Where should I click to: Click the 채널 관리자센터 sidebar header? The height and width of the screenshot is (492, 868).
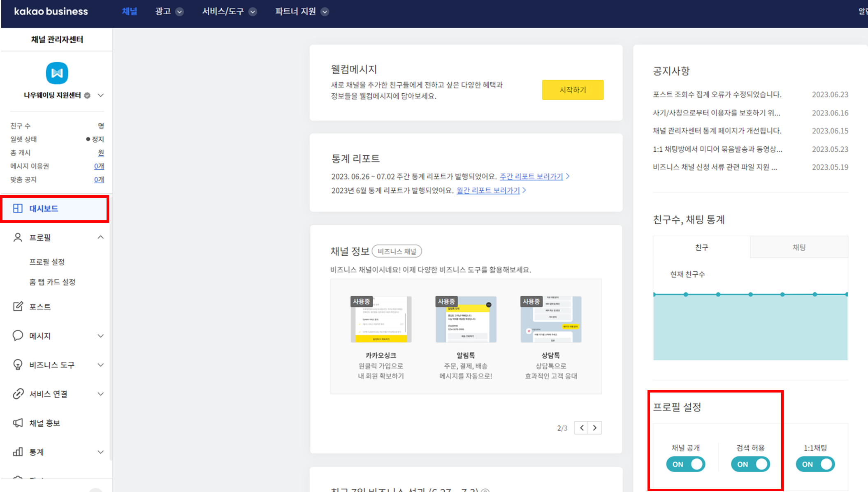57,39
